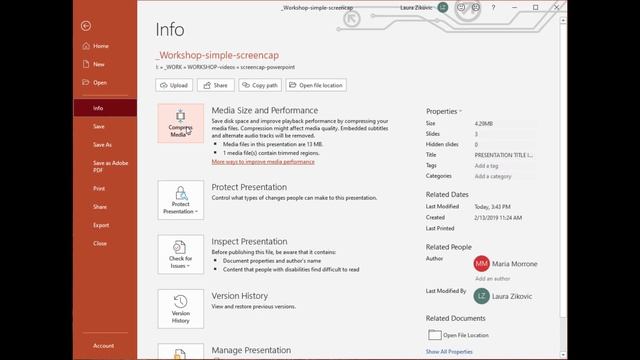640x360 pixels.
Task: Select the Info tab in sidebar
Action: (105, 108)
